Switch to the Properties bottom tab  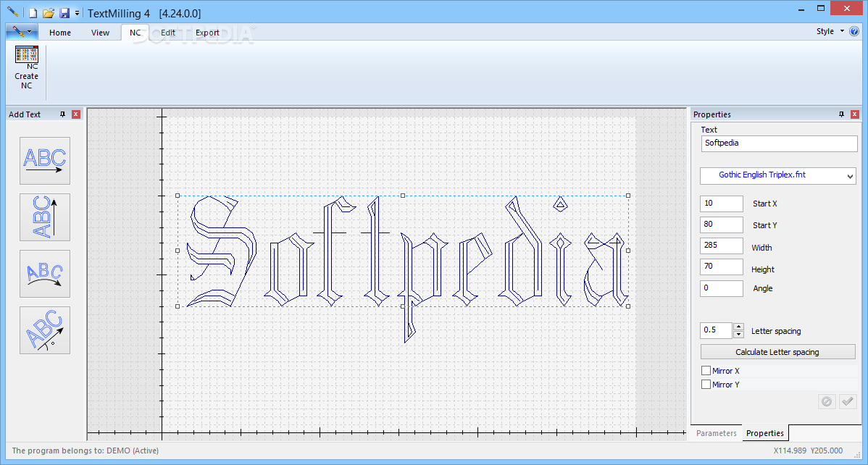pyautogui.click(x=765, y=433)
